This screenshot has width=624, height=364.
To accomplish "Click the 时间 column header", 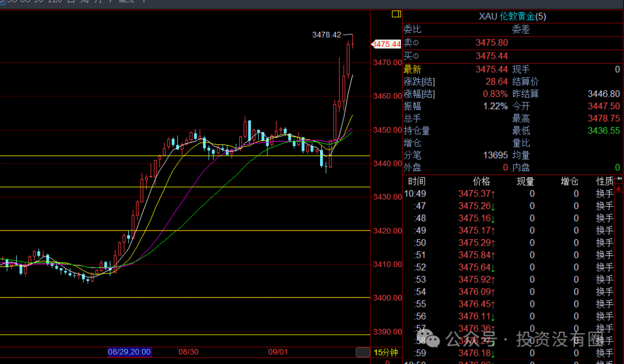I will pyautogui.click(x=417, y=182).
